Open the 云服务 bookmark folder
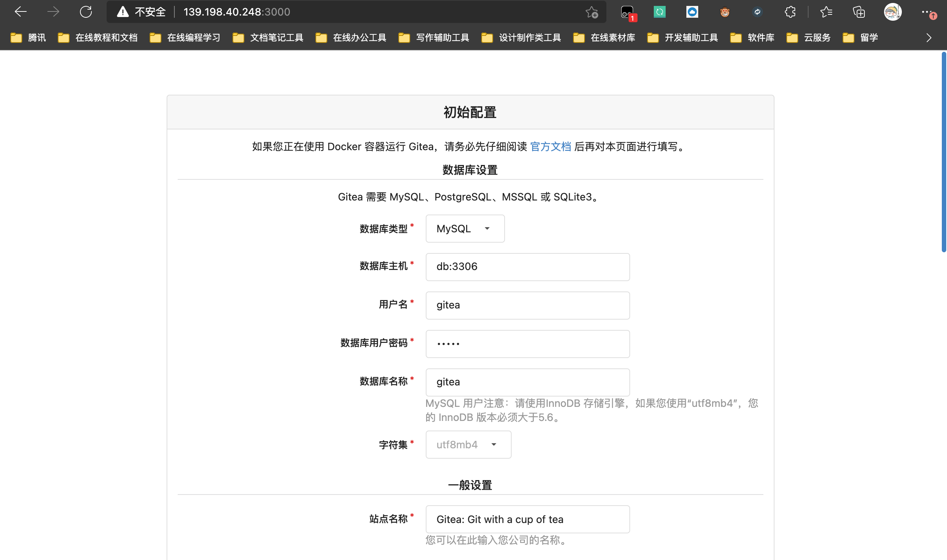Screen dimensions: 947x560 pos(809,38)
